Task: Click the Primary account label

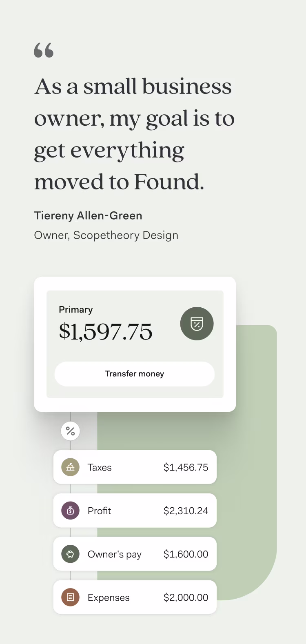Action: pos(76,309)
